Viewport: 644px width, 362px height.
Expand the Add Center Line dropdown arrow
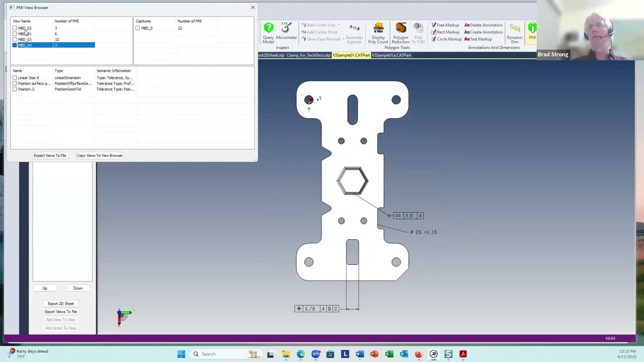pyautogui.click(x=339, y=25)
